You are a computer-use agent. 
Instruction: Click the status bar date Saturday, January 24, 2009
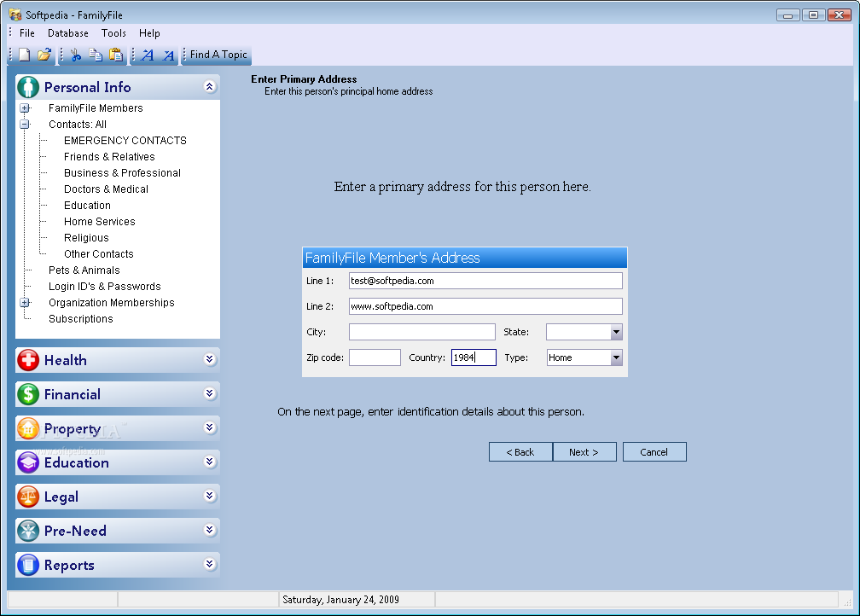(x=340, y=600)
